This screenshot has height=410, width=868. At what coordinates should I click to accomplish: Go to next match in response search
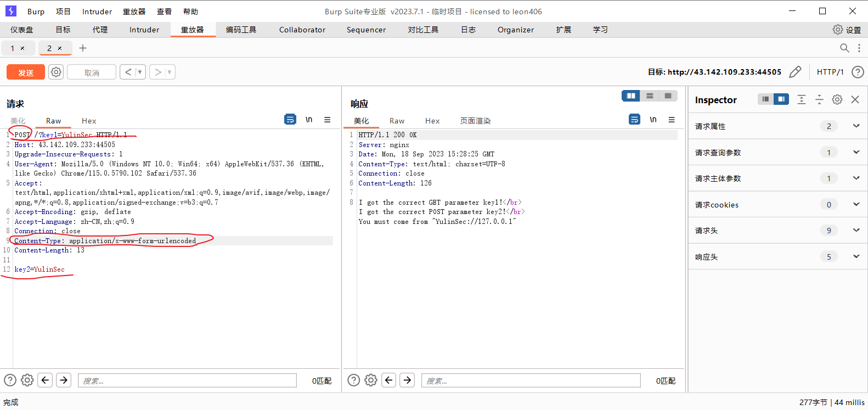click(x=407, y=380)
